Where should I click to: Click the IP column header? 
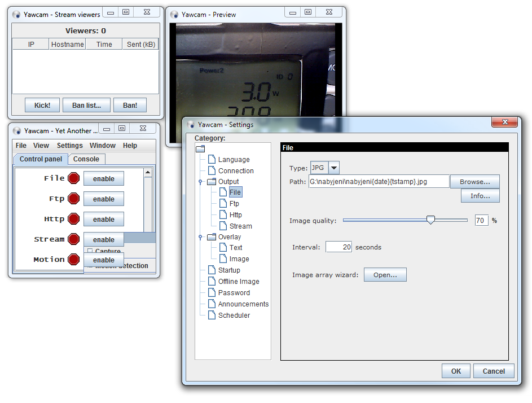coord(31,44)
